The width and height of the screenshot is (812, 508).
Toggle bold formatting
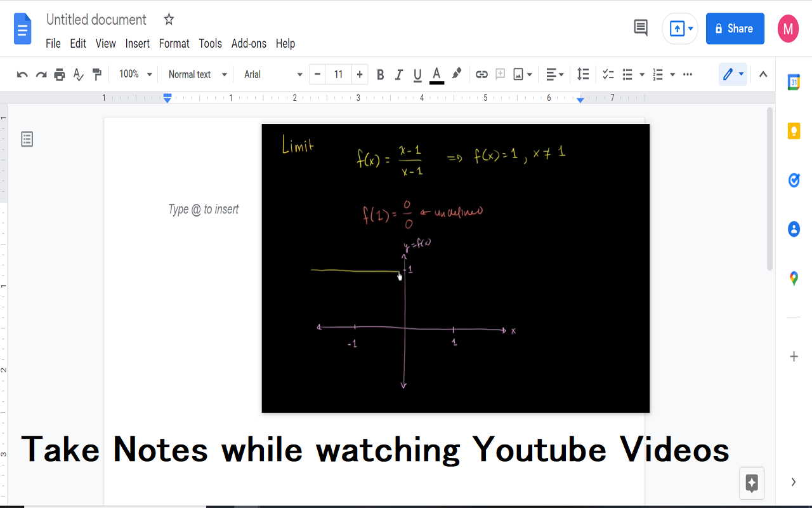381,74
